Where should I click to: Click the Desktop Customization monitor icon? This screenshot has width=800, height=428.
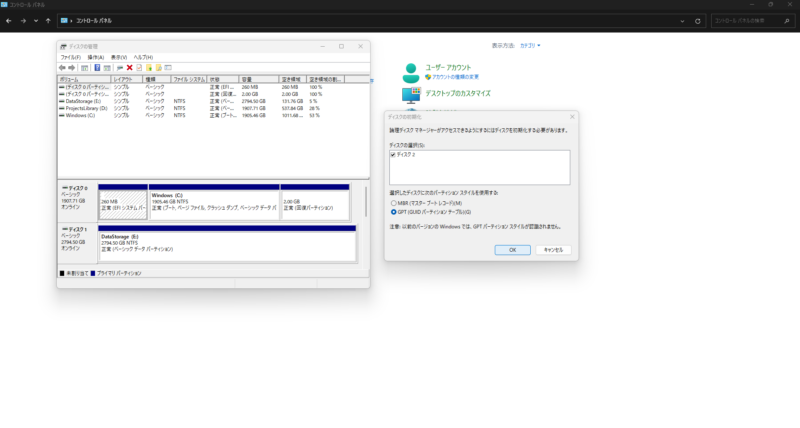coord(411,96)
